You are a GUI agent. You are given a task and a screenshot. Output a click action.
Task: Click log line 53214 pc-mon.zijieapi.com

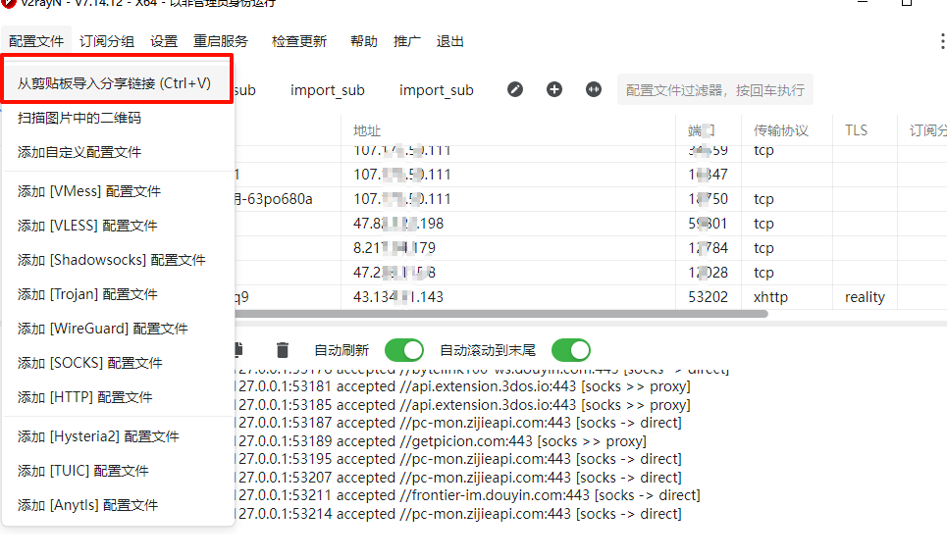(x=459, y=514)
